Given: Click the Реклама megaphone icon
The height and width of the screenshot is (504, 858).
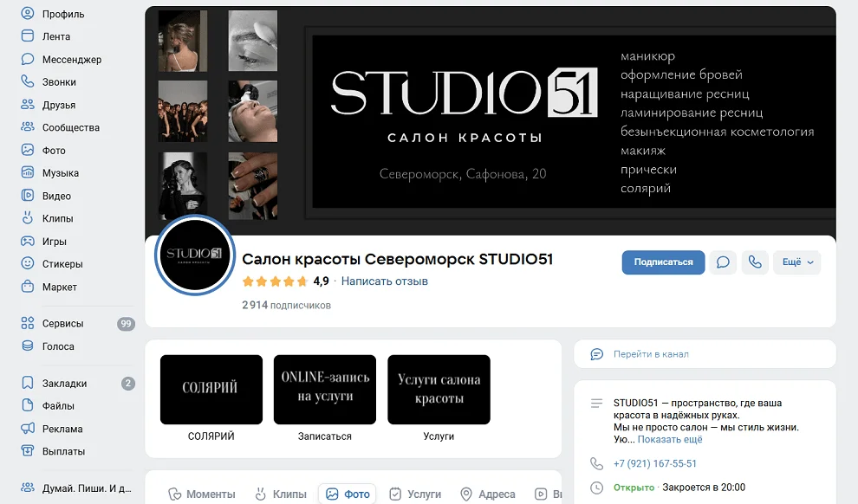Looking at the screenshot, I should pos(28,429).
